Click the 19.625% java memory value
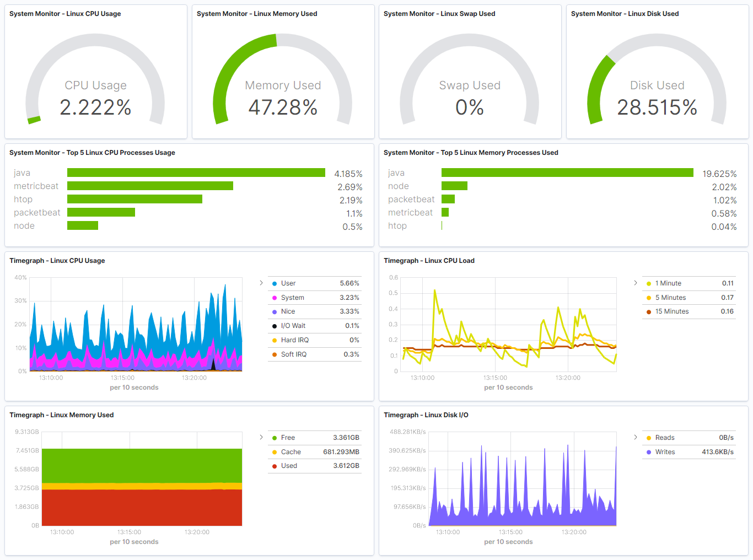The image size is (753, 560). [719, 174]
